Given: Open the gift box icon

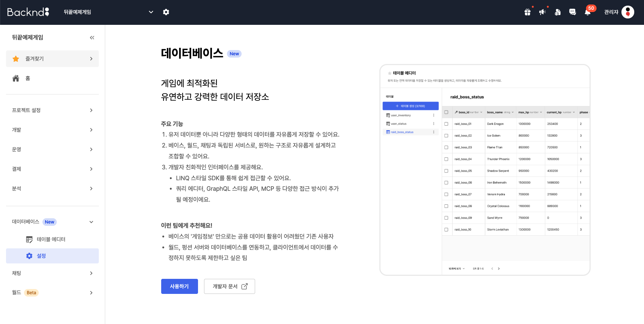Looking at the screenshot, I should (x=528, y=12).
